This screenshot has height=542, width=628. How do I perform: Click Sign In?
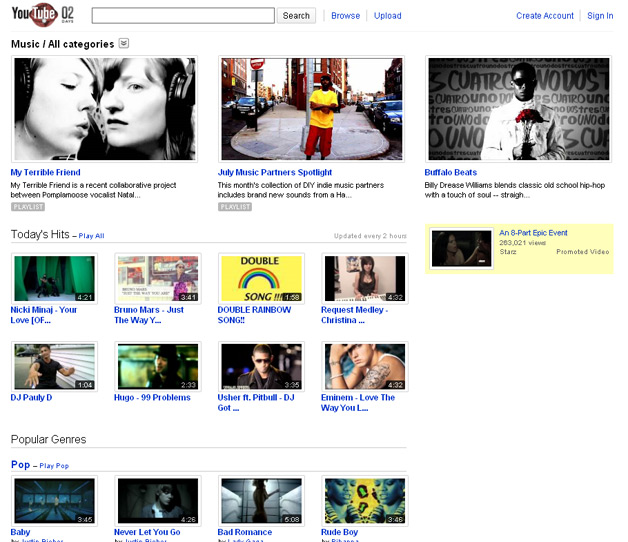600,16
